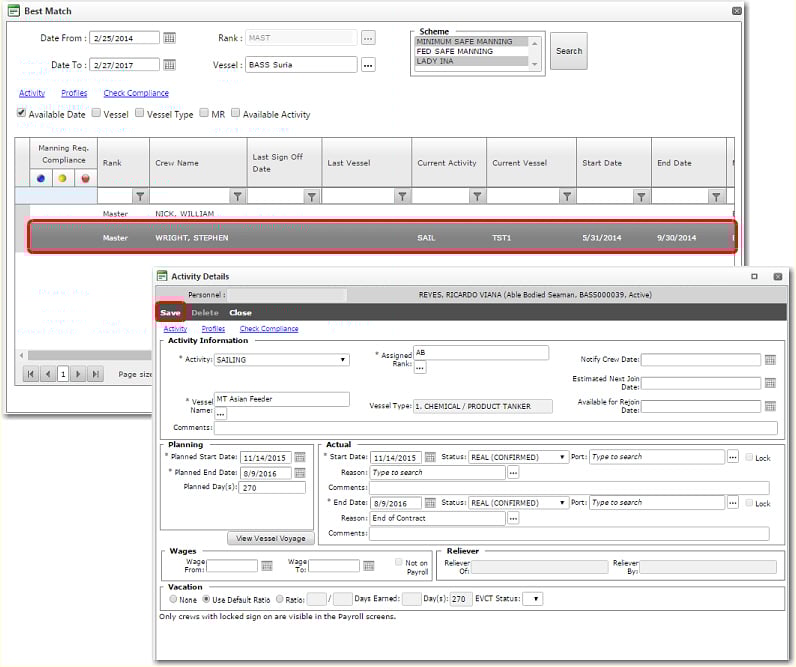
Task: Enable the Vessel Type checkbox
Action: tap(140, 114)
